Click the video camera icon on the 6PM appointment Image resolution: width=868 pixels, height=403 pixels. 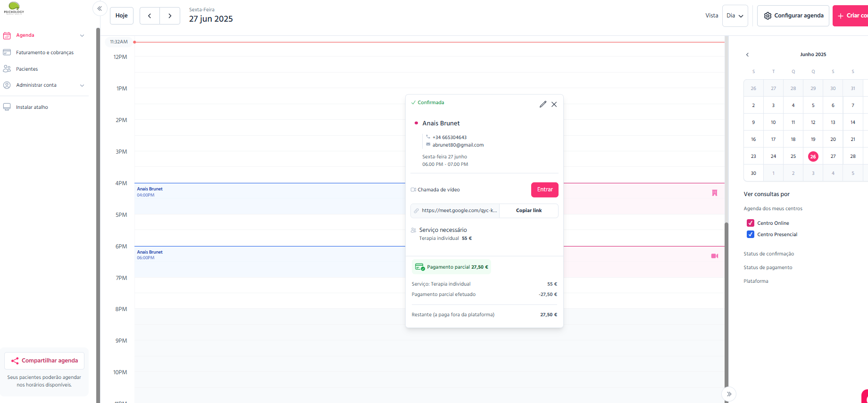(715, 256)
